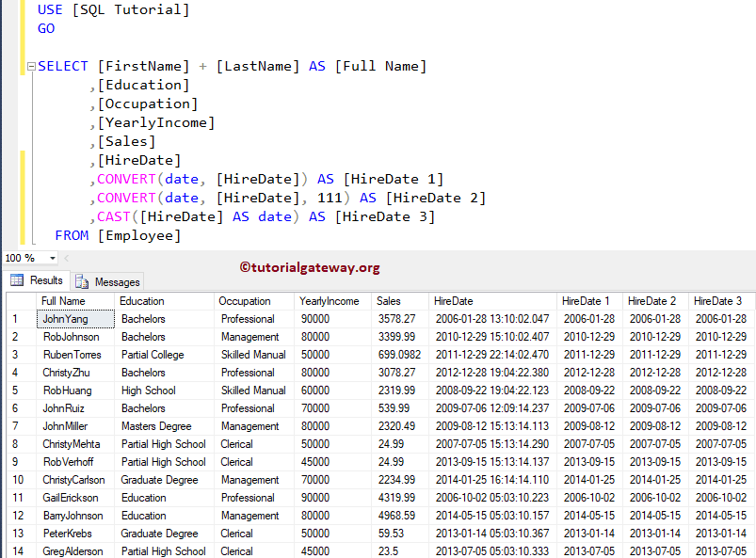The image size is (756, 558).
Task: Click the HireDate column header
Action: click(452, 299)
